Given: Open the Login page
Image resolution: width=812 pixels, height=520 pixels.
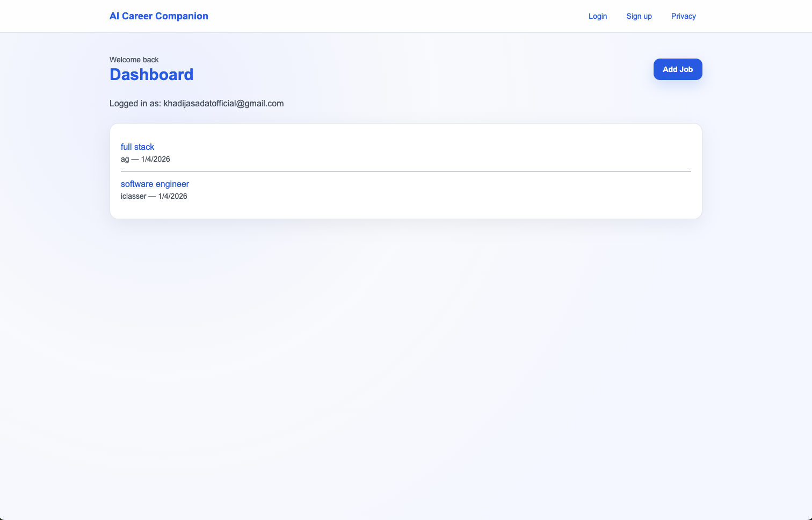Looking at the screenshot, I should [x=597, y=16].
